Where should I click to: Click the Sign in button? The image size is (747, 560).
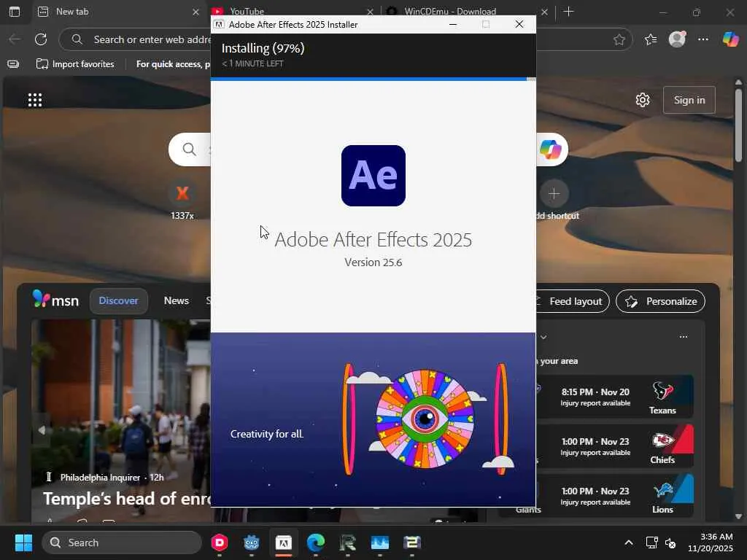click(689, 100)
